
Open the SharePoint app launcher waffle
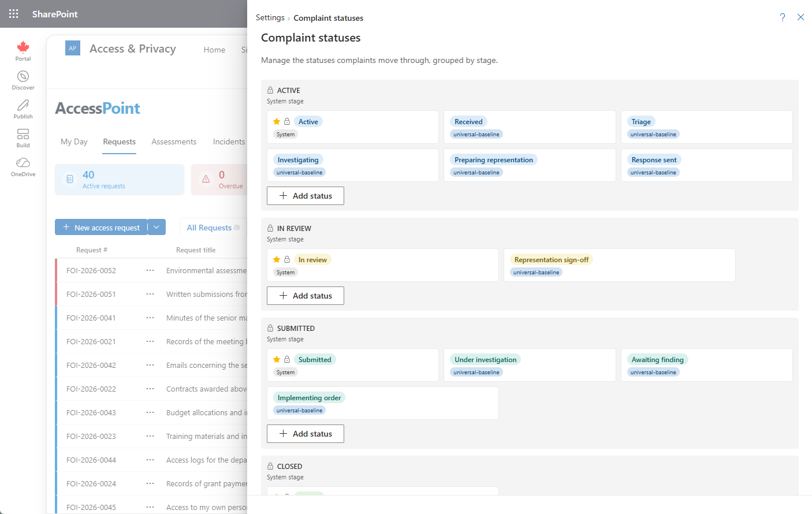coord(14,14)
